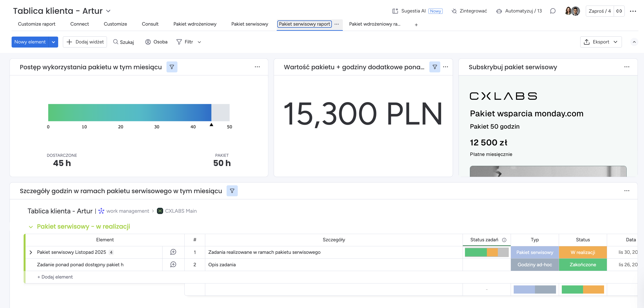The width and height of the screenshot is (644, 308).
Task: Open the Nowy element dropdown arrow
Action: click(53, 42)
